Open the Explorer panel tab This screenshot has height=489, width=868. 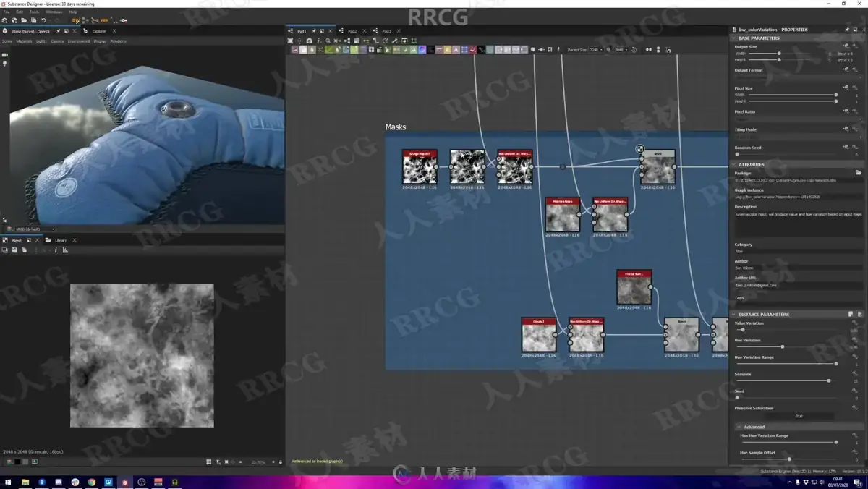point(99,31)
